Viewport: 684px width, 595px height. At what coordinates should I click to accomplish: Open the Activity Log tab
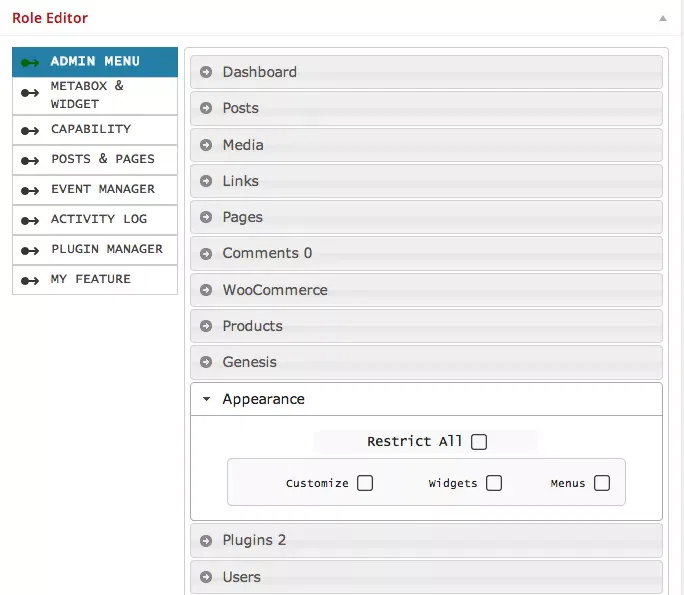click(x=95, y=220)
